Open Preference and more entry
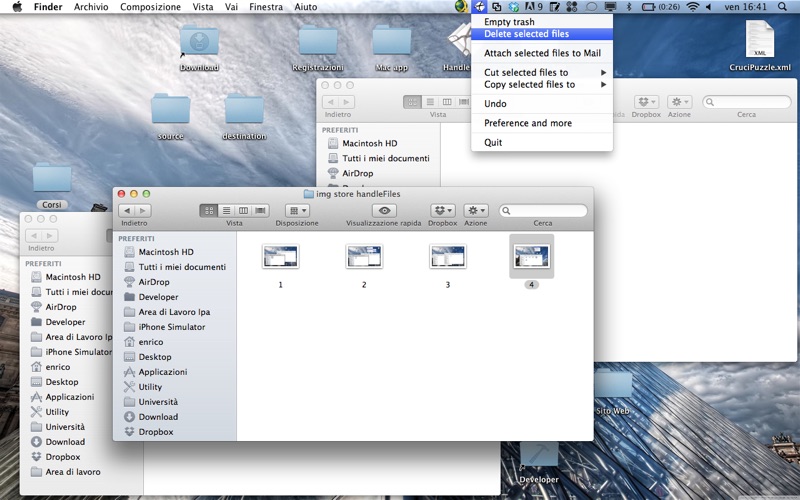Image resolution: width=800 pixels, height=500 pixels. click(x=542, y=123)
